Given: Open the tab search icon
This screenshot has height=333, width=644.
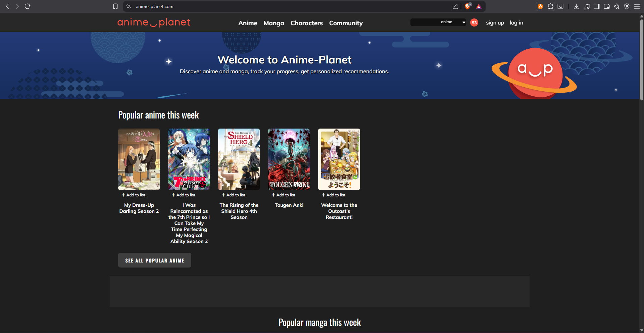Looking at the screenshot, I should pyautogui.click(x=560, y=6).
